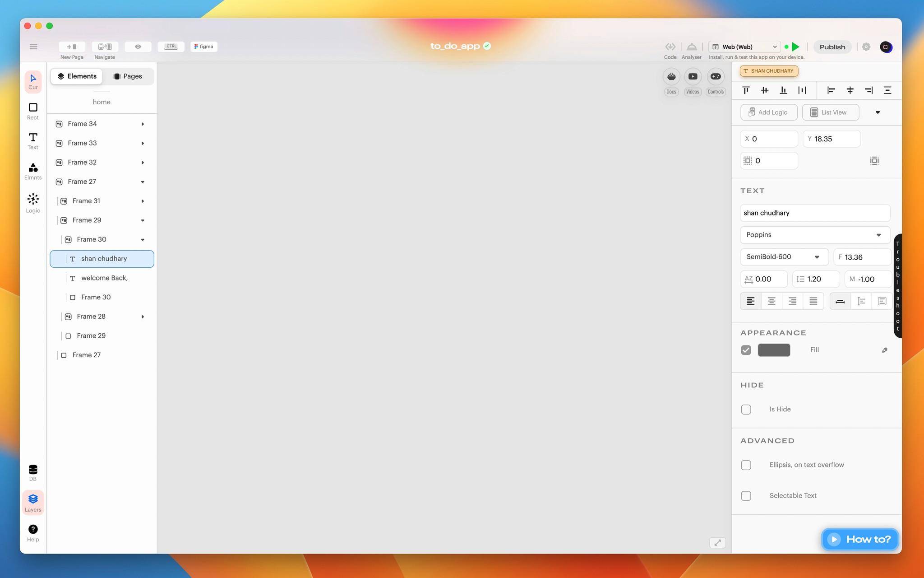Switch to the Elements tab
Image resolution: width=924 pixels, height=578 pixels.
77,76
